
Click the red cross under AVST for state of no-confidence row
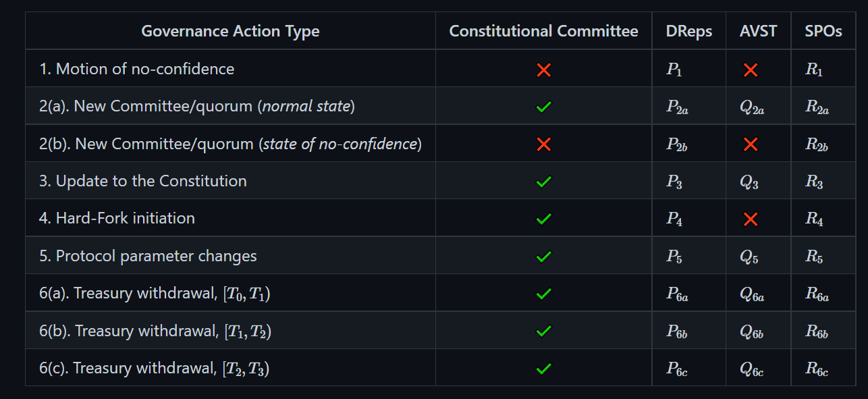click(750, 144)
